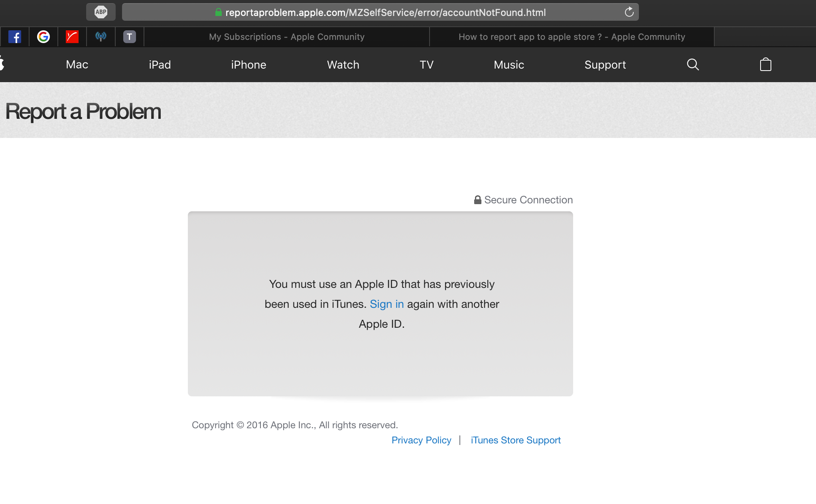Click the Apple search magnifier icon

[693, 65]
